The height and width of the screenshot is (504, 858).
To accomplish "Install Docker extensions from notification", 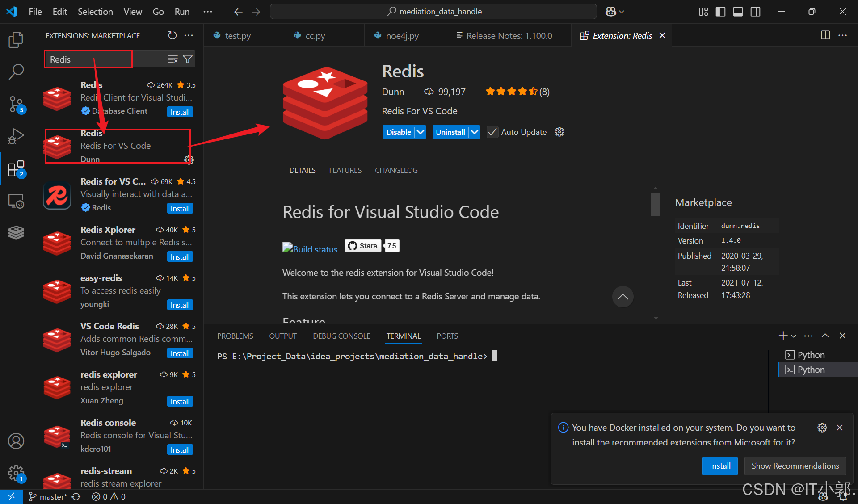I will point(719,466).
